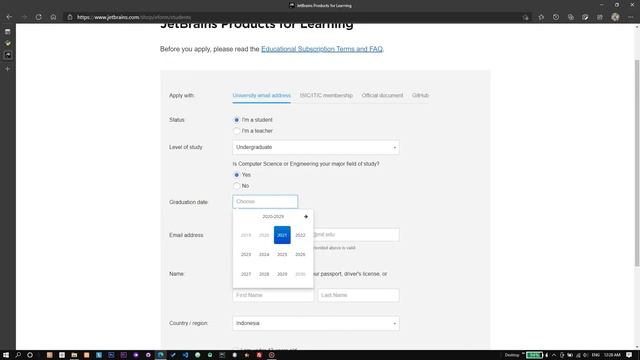Screen dimensions: 640x360
Task: Open the Level of study dropdown
Action: [x=316, y=147]
